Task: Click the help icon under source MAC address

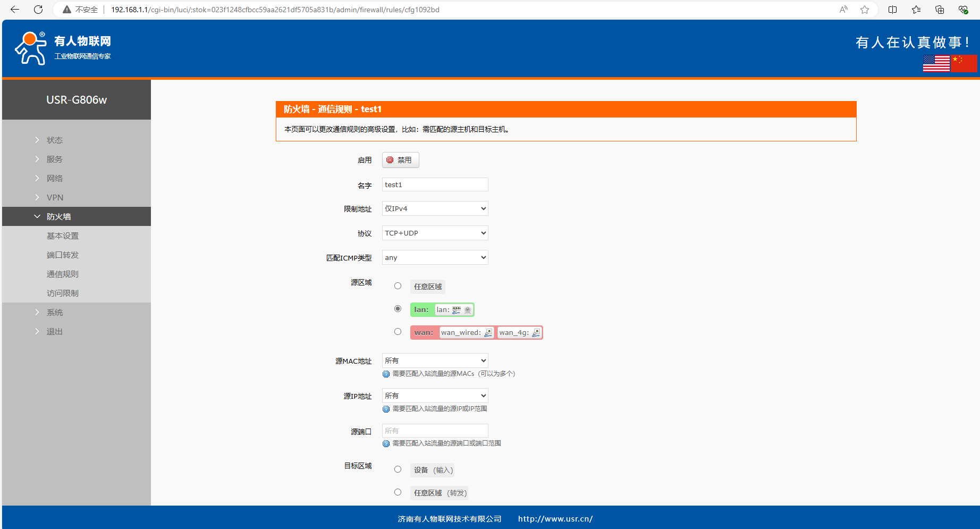Action: [386, 374]
